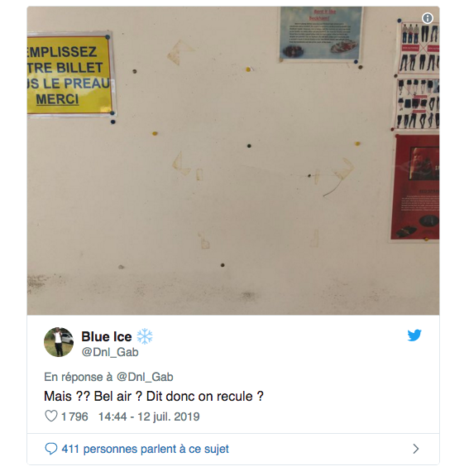Screen dimensions: 469x476
Task: Click the snowflake emoji beside Blue Ice
Action: pos(145,336)
